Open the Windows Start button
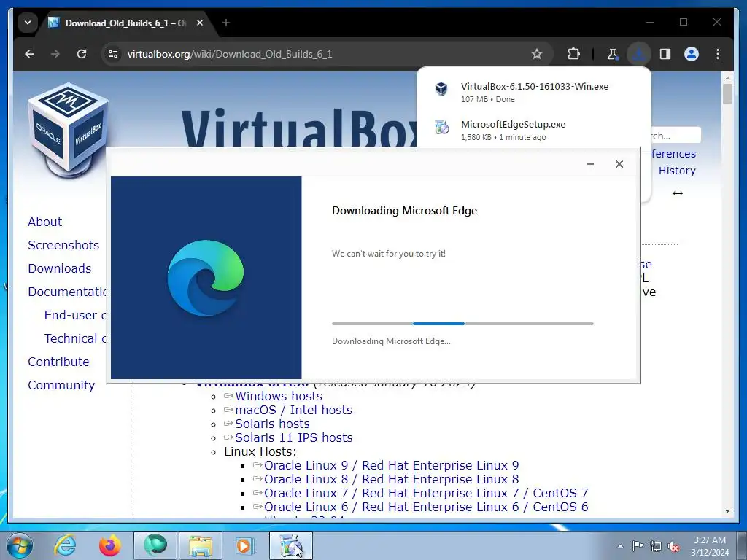This screenshot has height=560, width=747. (x=20, y=545)
